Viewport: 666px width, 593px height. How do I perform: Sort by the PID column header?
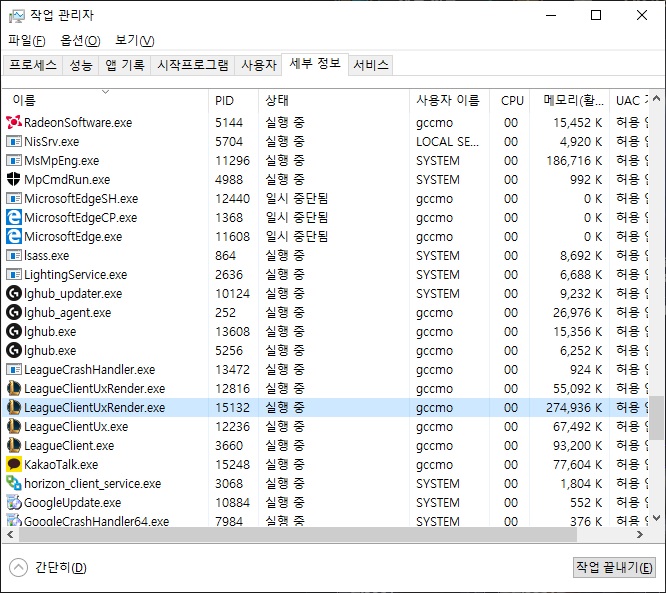233,100
